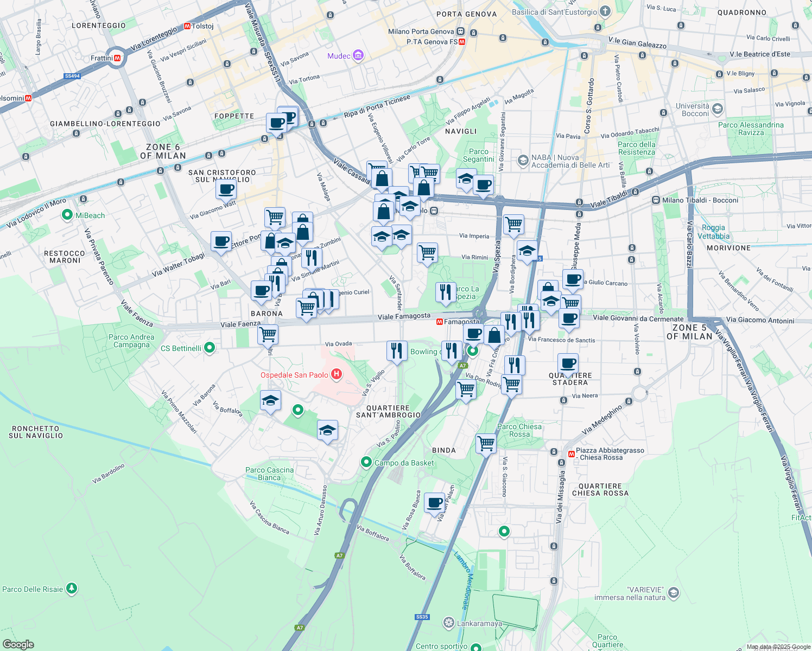Image resolution: width=812 pixels, height=651 pixels.
Task: Click the green marker at CS Bettinelli
Action: coord(210,348)
